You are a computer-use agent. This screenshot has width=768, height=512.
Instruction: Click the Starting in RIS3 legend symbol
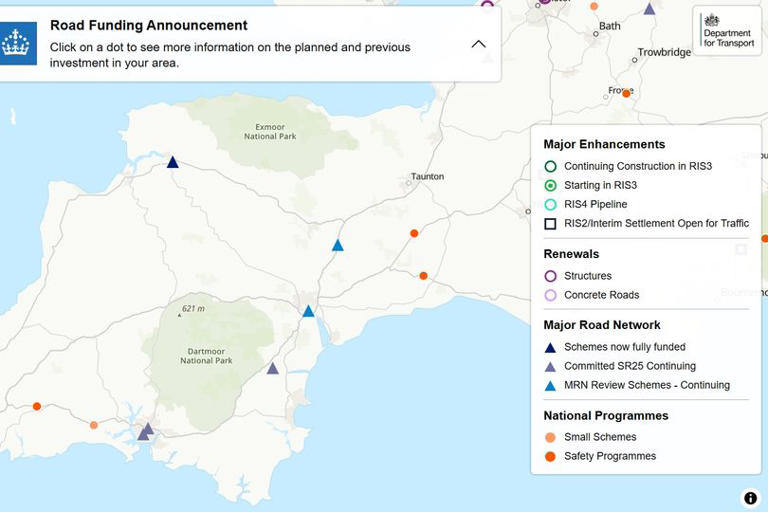coord(550,186)
